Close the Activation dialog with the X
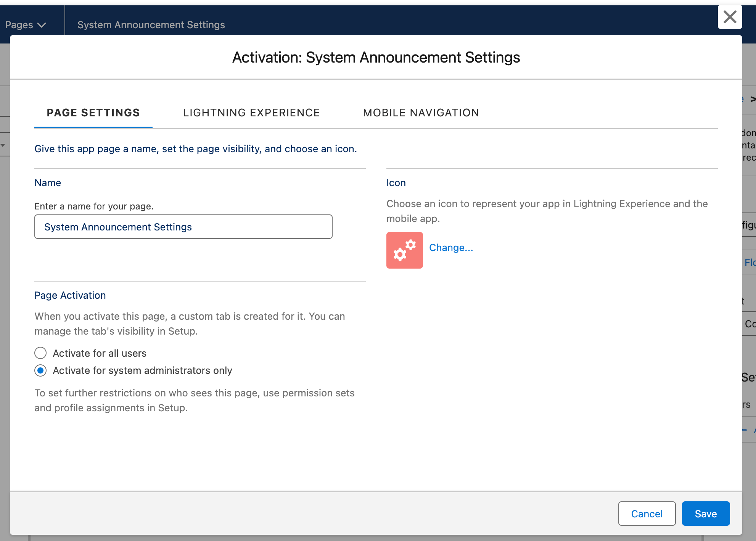756x541 pixels. tap(730, 17)
